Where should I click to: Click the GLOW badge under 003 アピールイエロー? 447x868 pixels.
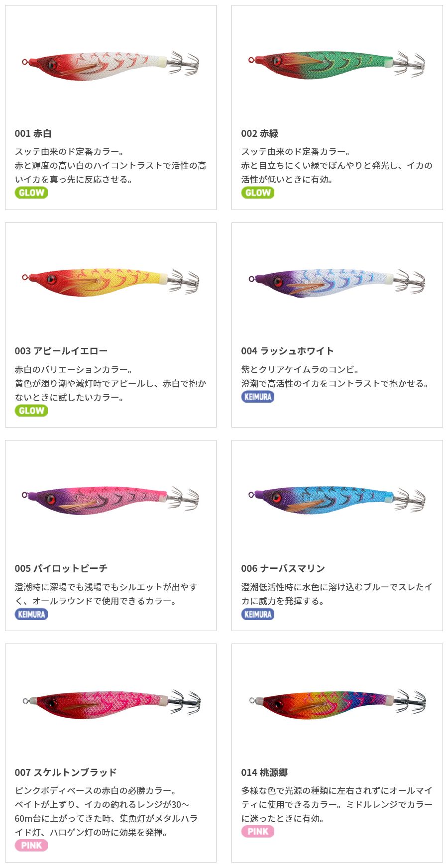[31, 411]
